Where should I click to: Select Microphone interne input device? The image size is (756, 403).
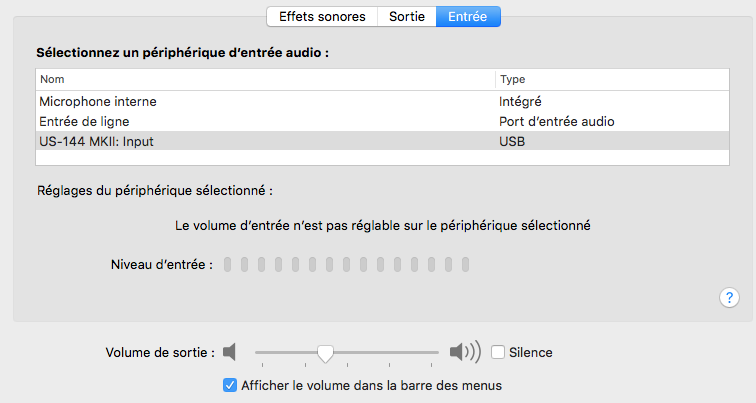pyautogui.click(x=382, y=102)
